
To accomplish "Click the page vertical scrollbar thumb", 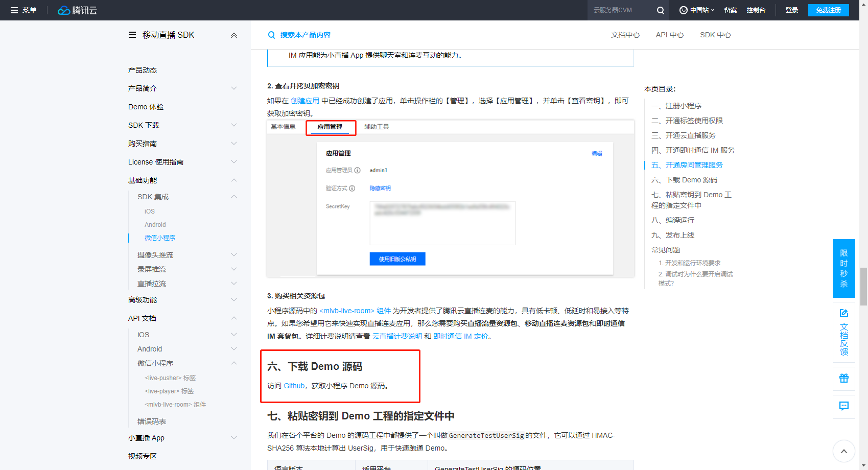I will click(x=863, y=286).
